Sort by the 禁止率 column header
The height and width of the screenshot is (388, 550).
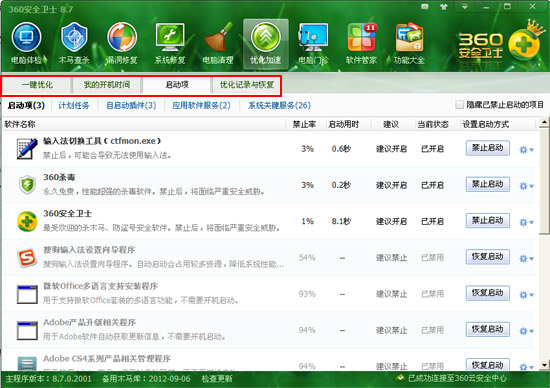click(x=304, y=125)
